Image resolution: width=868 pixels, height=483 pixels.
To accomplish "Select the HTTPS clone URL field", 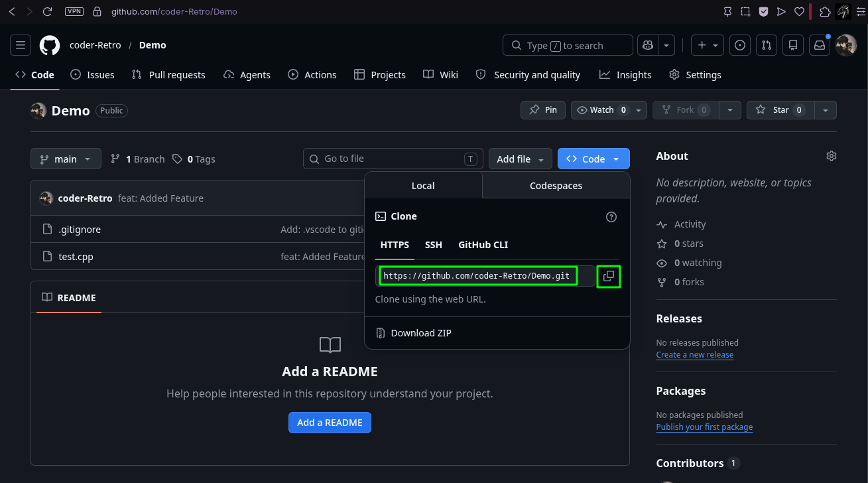I will (478, 276).
